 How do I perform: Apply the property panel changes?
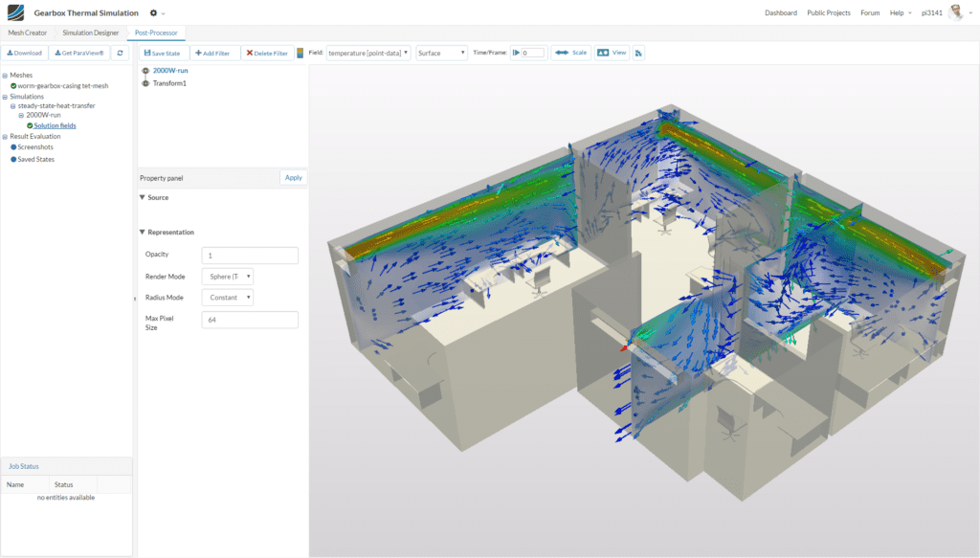[x=293, y=177]
